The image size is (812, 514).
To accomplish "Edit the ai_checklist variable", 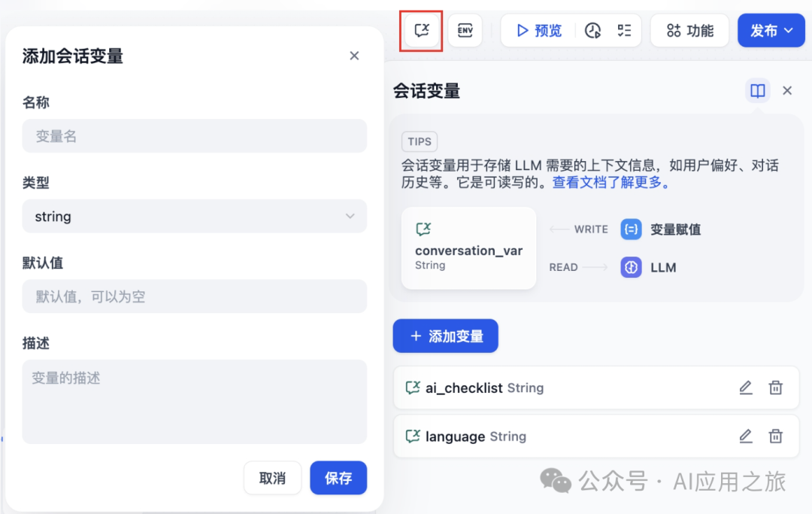I will 746,388.
